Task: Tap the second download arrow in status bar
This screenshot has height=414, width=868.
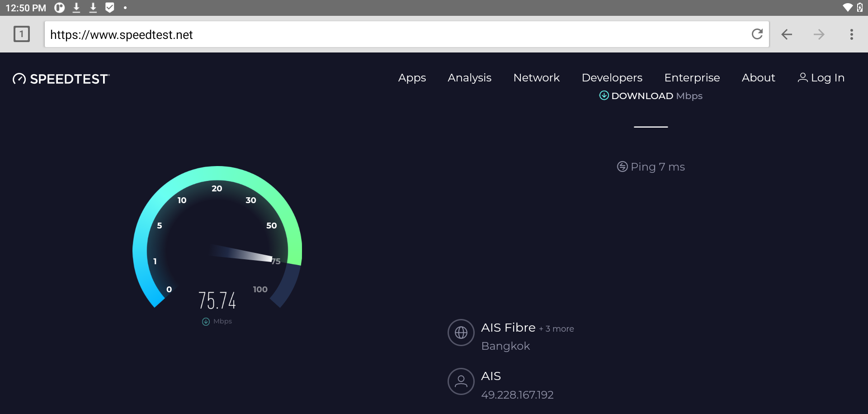Action: click(x=93, y=8)
